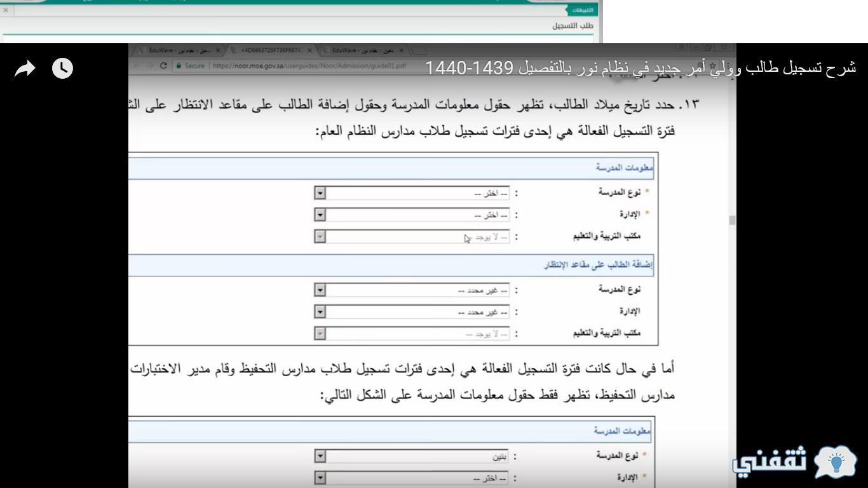
Task: Expand الإدارة dropdown under مقاعد الإنتظار
Action: (320, 312)
